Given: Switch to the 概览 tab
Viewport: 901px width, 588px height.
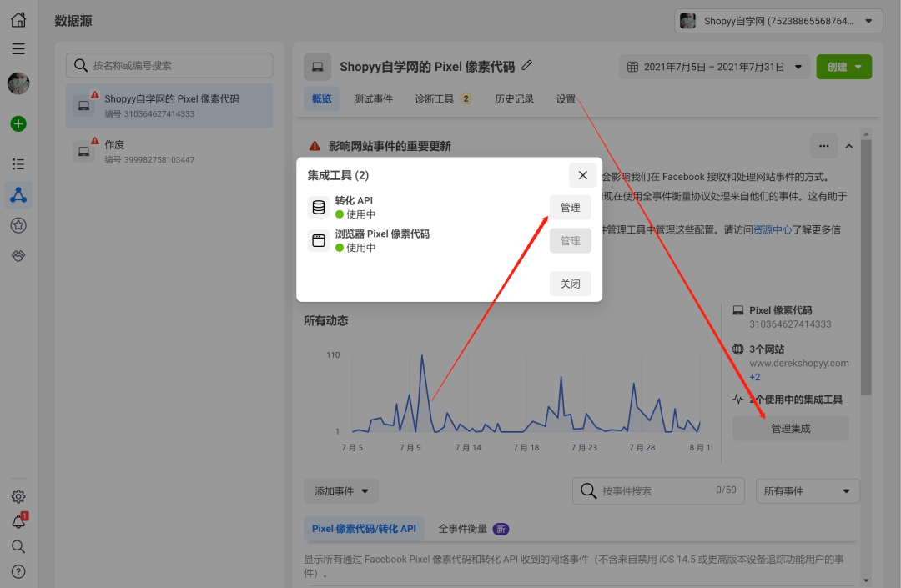Looking at the screenshot, I should (322, 98).
